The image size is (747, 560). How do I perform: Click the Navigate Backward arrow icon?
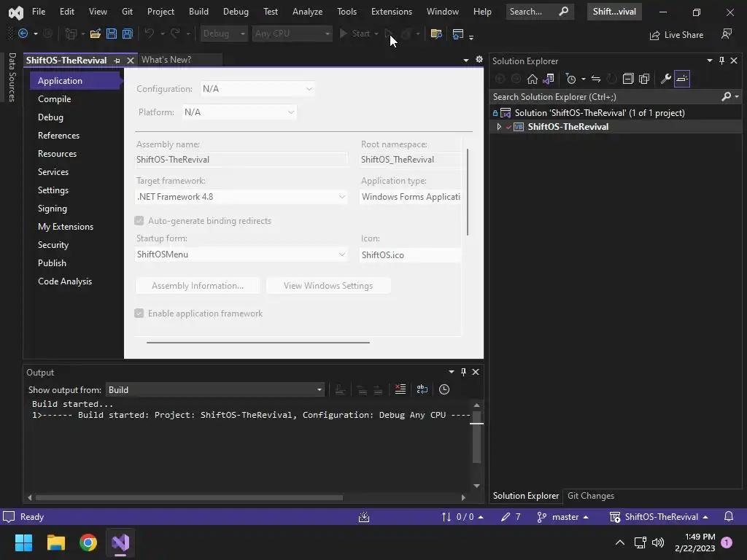coord(23,34)
